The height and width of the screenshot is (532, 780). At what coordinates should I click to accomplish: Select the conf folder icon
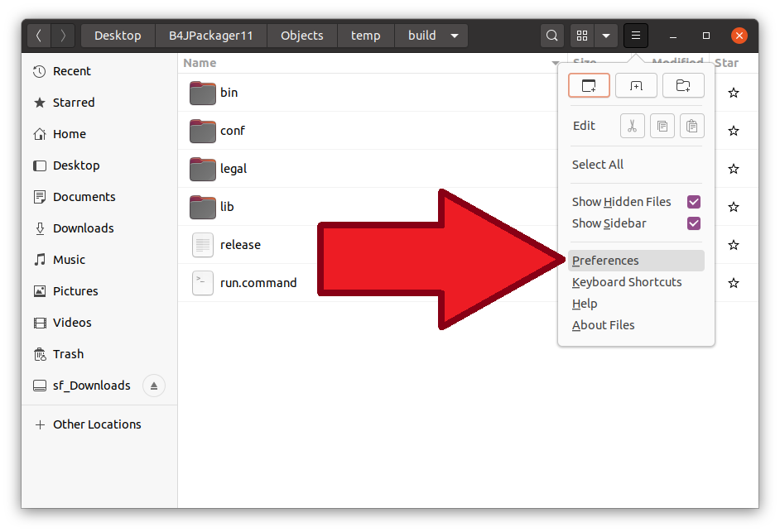203,131
